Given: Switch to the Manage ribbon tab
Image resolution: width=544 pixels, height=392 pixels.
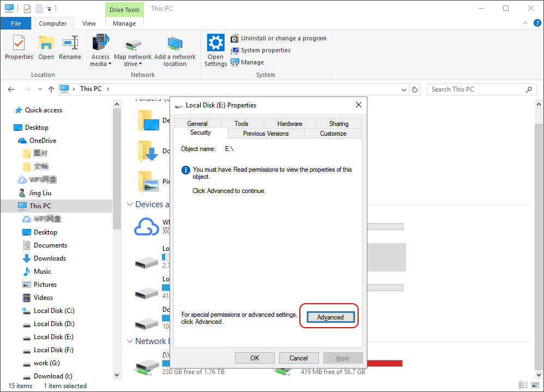Looking at the screenshot, I should pos(124,23).
